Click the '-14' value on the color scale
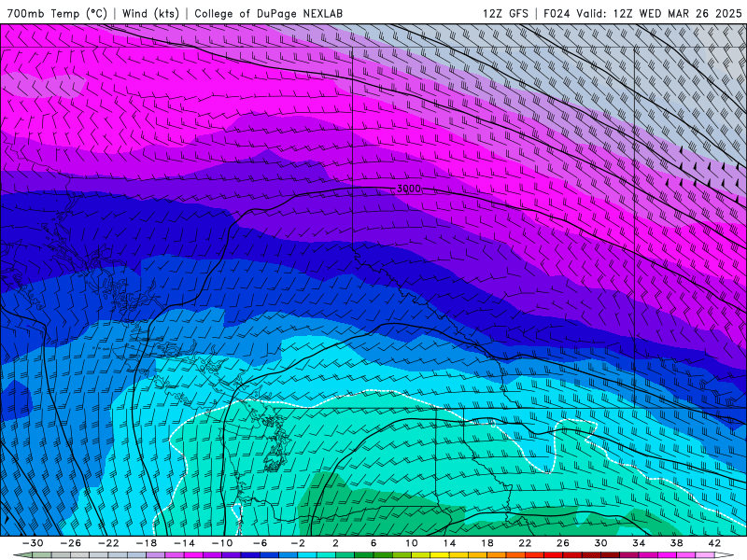Screen dimensions: 747x560 (x=184, y=543)
